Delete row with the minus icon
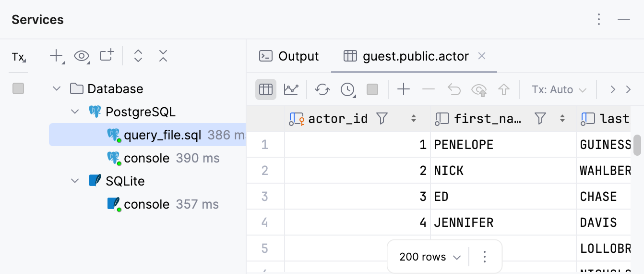This screenshot has height=274, width=644. [429, 89]
